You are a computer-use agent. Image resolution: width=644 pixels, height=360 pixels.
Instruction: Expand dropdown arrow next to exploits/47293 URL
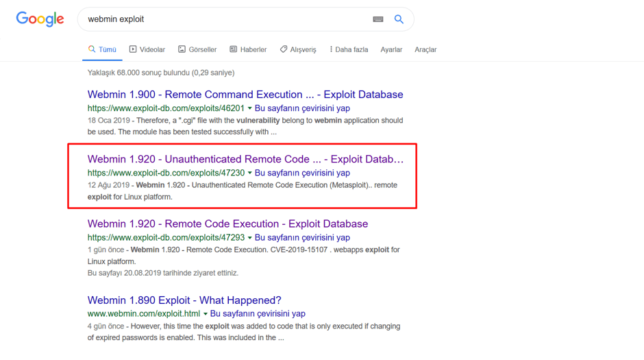coord(249,237)
